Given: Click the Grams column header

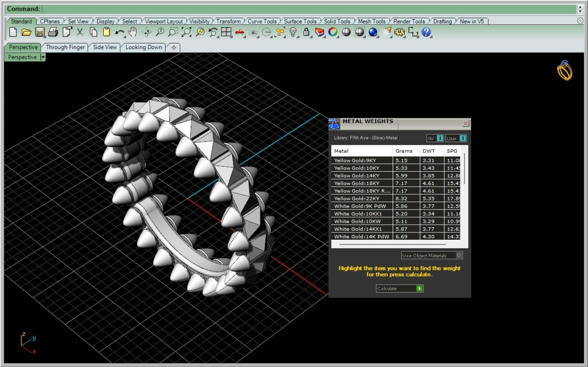Looking at the screenshot, I should (406, 151).
